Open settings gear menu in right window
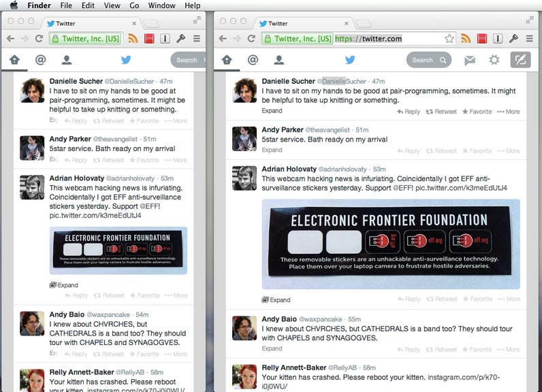 coord(494,60)
